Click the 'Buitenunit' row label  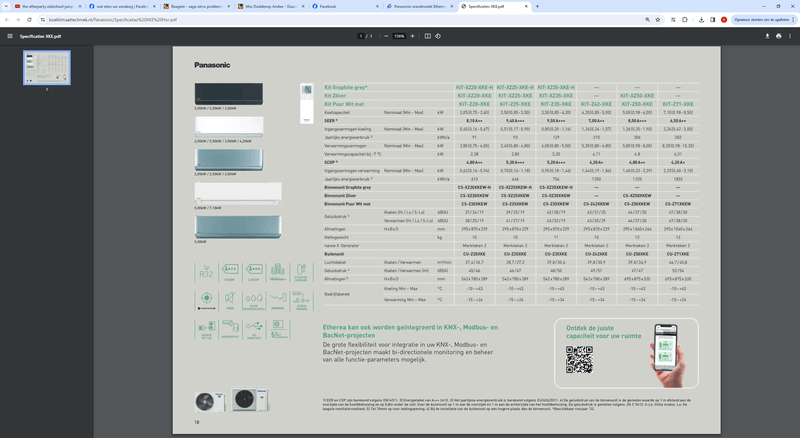click(334, 254)
